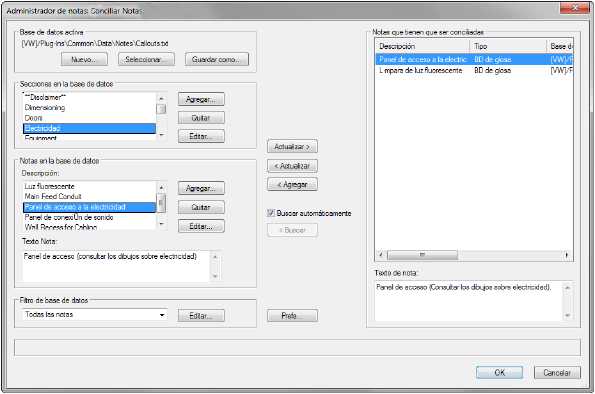
Task: Select Lámpara de luz fluorescente row
Action: [x=474, y=71]
